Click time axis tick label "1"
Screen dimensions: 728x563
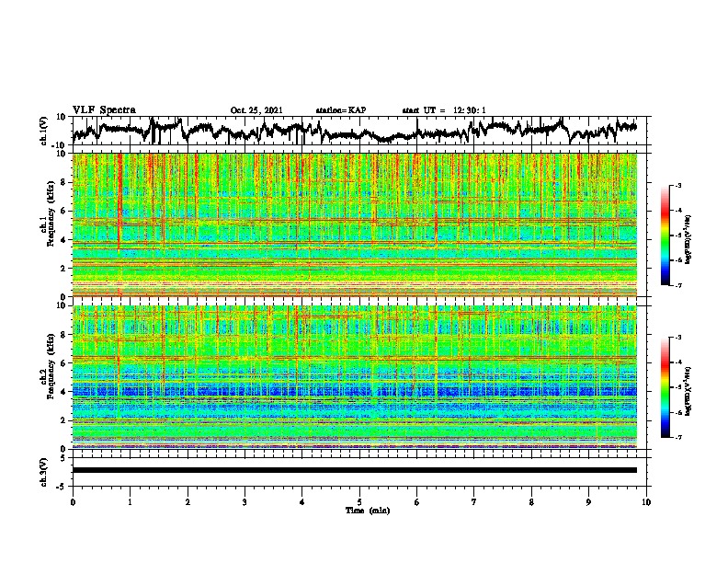[130, 502]
